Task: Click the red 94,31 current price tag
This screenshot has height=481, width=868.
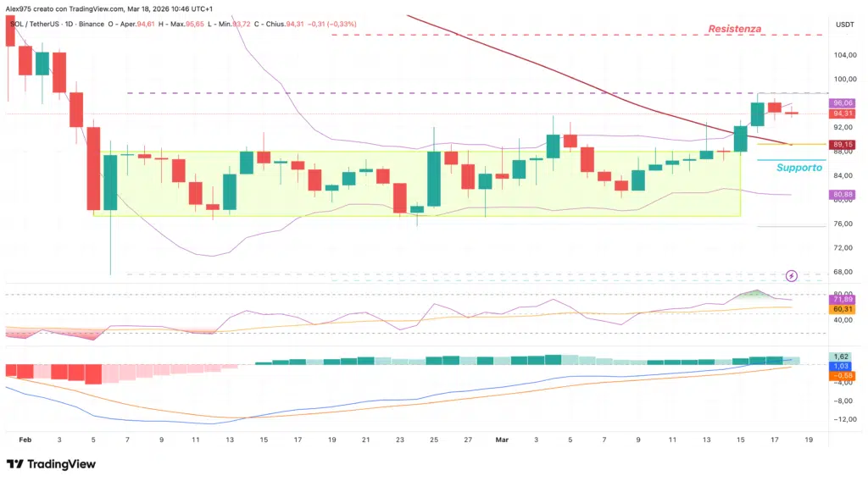Action: pos(843,113)
